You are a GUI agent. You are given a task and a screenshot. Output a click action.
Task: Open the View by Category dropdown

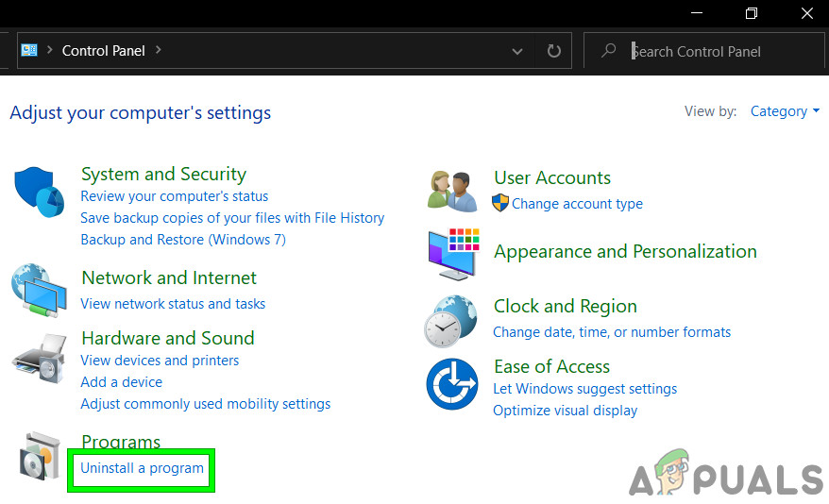[x=786, y=111]
